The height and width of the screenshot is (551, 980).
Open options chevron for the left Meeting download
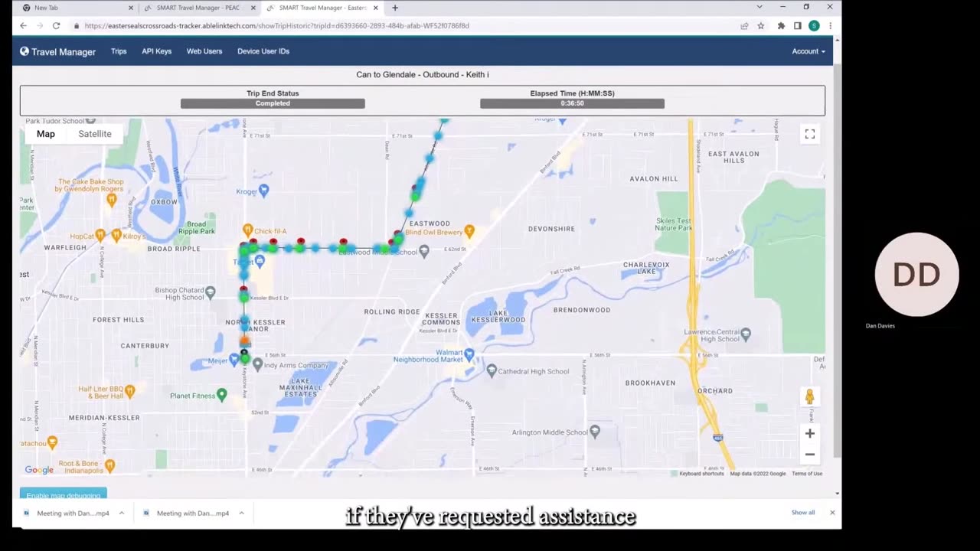coord(121,514)
